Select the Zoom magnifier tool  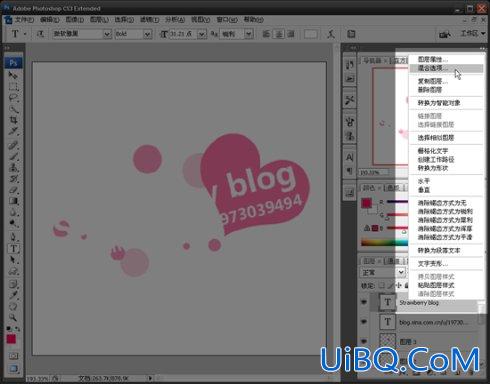coord(13,317)
